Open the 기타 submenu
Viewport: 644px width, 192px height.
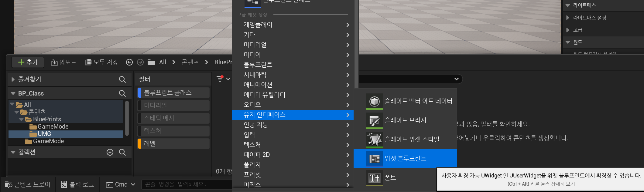click(x=293, y=35)
